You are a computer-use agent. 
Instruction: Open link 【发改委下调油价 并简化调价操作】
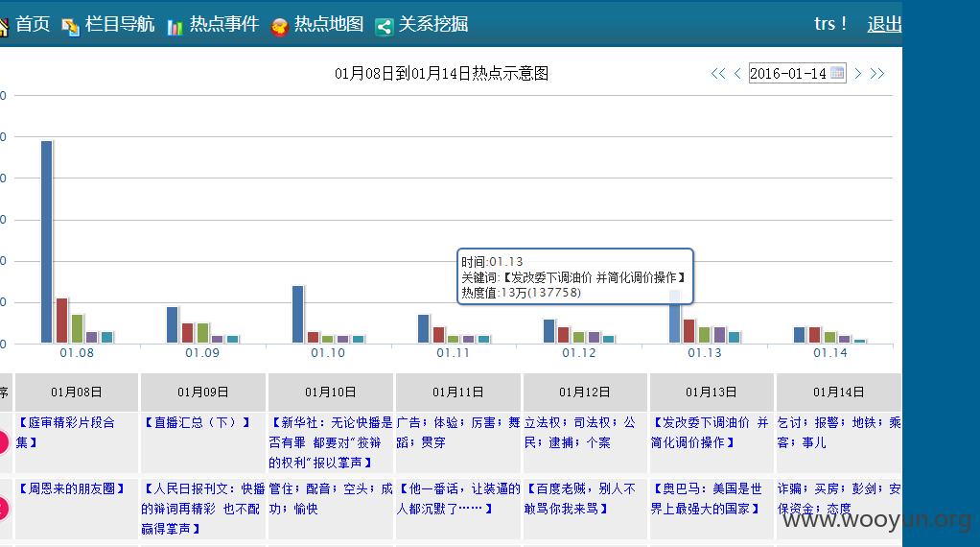710,433
